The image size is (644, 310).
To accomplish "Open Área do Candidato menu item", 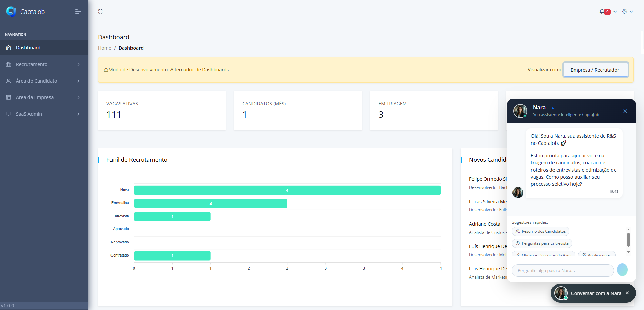I will click(44, 81).
